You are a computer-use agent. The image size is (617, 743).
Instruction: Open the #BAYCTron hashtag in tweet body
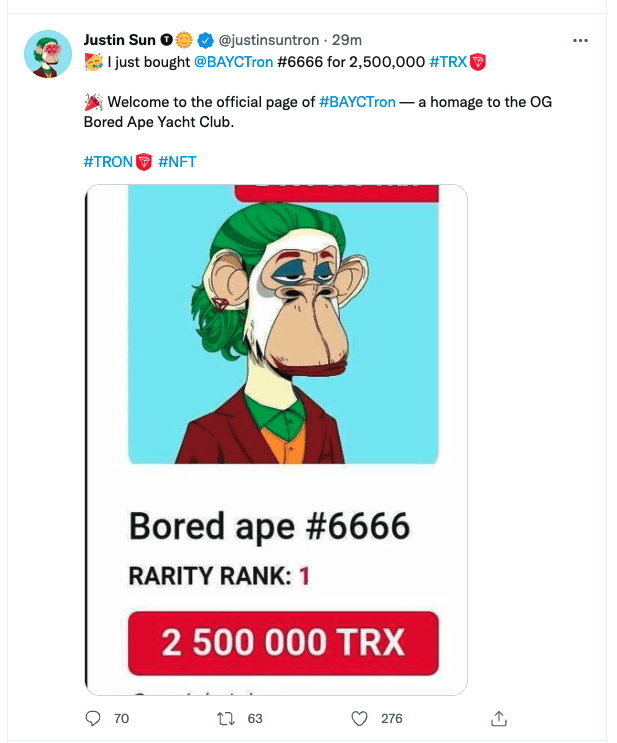(358, 102)
